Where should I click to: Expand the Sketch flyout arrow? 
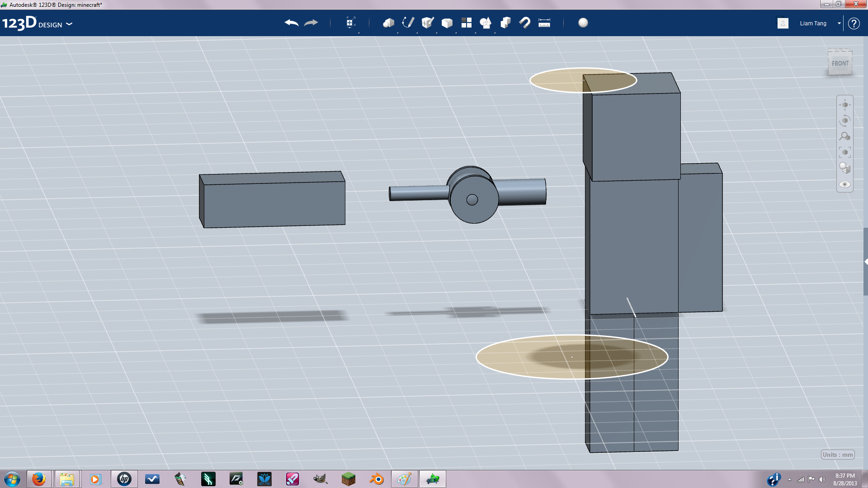(417, 33)
